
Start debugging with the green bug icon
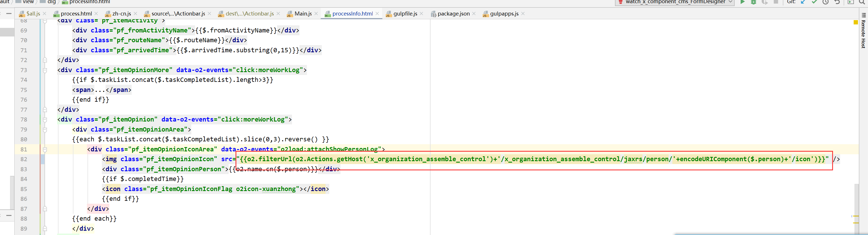pyautogui.click(x=754, y=2)
